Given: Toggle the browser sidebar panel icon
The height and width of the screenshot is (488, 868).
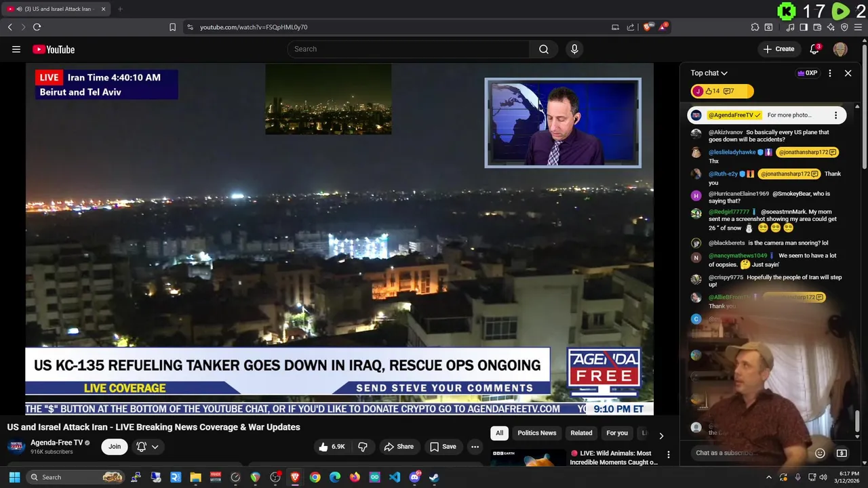Looking at the screenshot, I should 804,27.
